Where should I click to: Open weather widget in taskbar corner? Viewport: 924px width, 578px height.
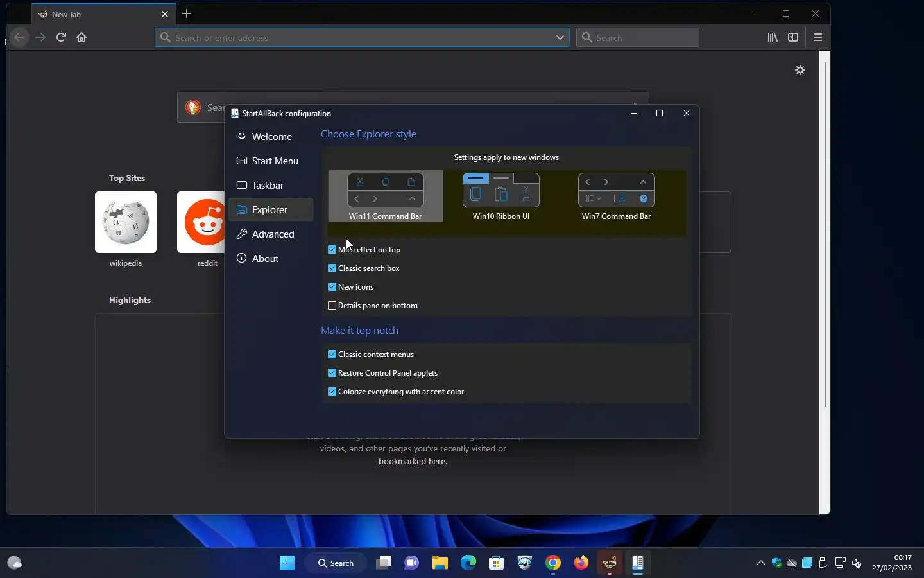coord(15,563)
